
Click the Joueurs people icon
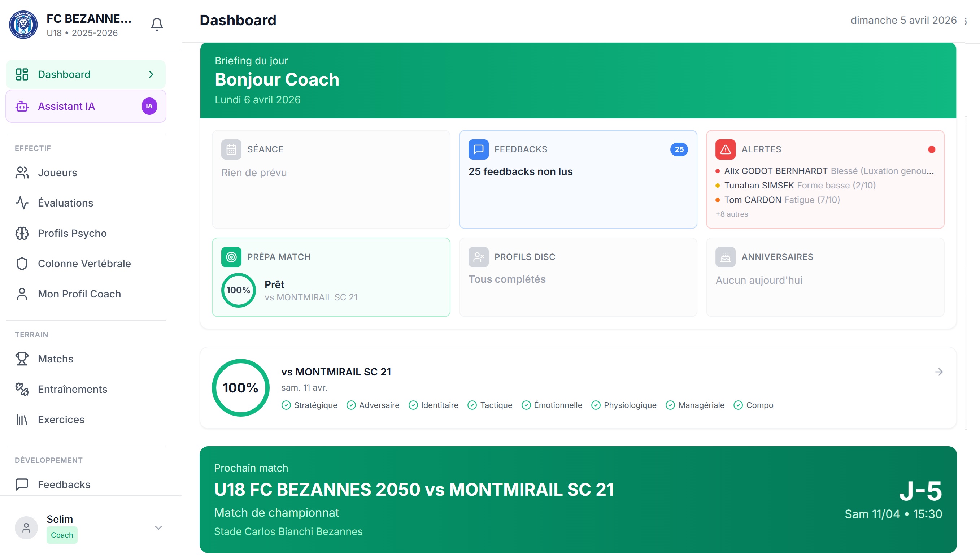[x=22, y=173]
